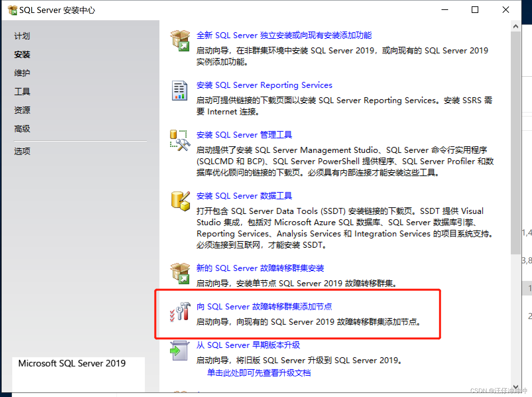Click 单击此处即可先查看升级文档 link

point(258,373)
